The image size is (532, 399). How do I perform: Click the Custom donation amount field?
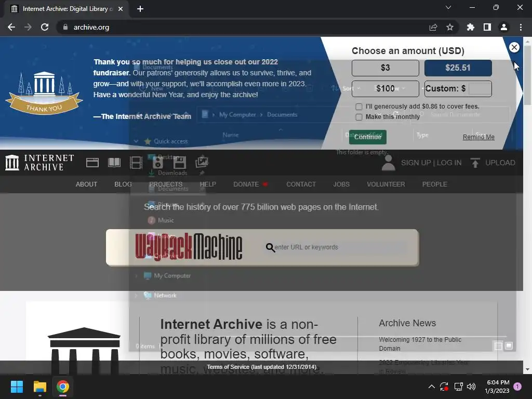pyautogui.click(x=480, y=88)
